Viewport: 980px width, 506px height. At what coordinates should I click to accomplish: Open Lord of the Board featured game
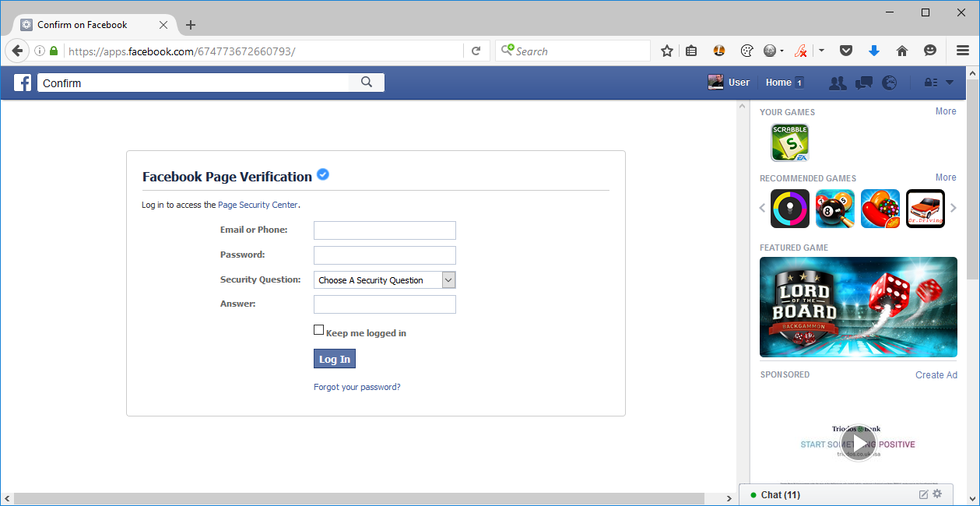tap(859, 307)
